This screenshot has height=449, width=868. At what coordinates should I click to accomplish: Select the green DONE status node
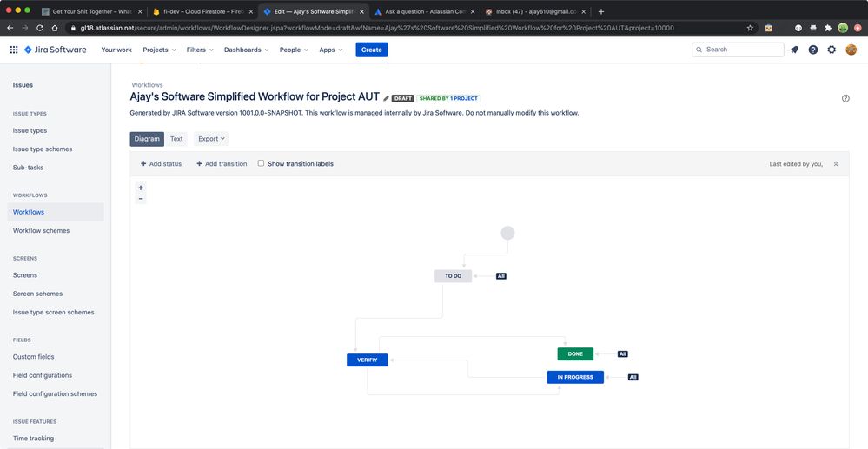click(575, 353)
